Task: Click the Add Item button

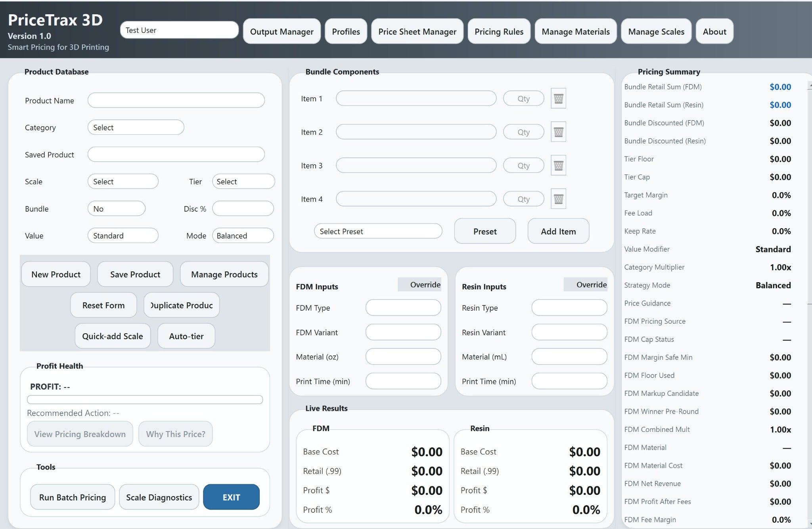Action: (558, 231)
